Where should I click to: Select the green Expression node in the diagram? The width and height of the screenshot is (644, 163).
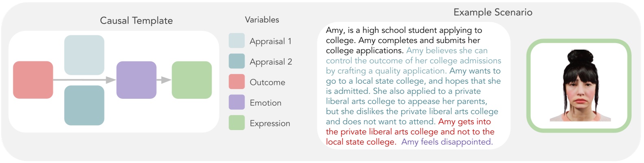[192, 80]
